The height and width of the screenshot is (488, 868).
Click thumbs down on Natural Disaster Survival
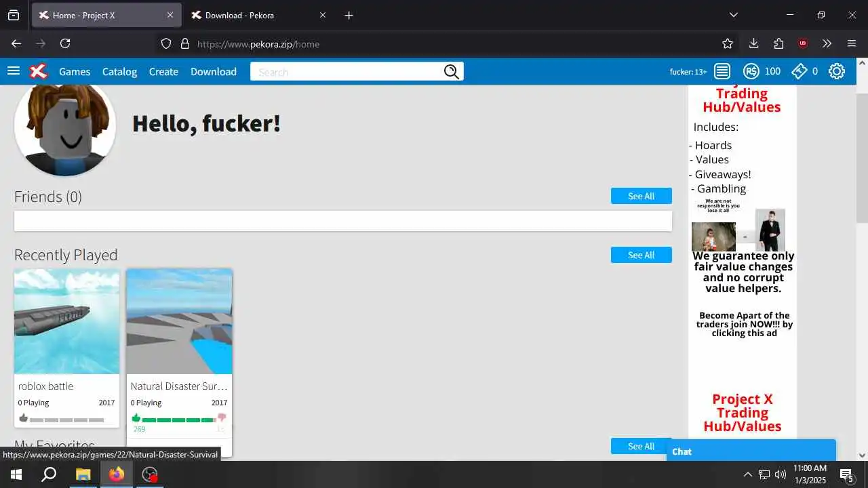point(222,418)
